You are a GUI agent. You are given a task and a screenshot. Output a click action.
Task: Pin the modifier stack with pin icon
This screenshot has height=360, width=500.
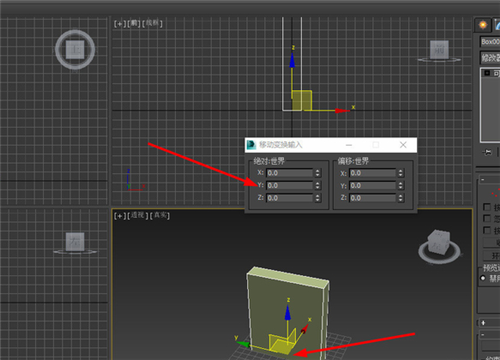487,152
